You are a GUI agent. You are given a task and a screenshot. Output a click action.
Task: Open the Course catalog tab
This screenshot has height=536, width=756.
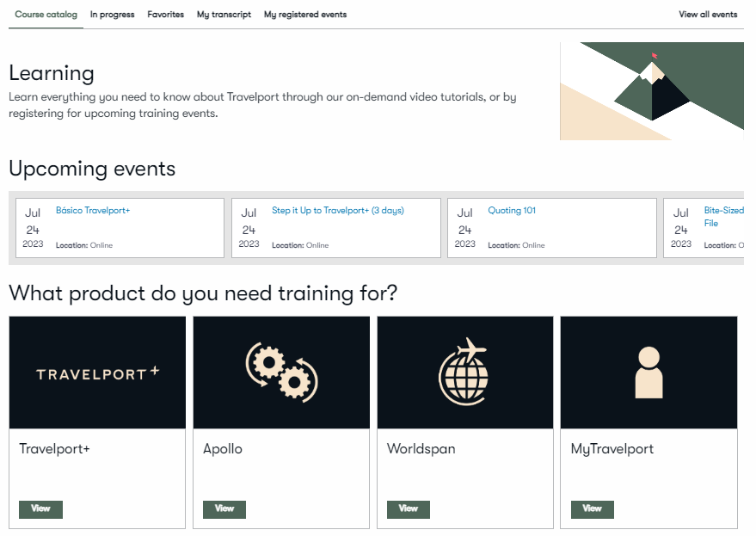point(46,15)
